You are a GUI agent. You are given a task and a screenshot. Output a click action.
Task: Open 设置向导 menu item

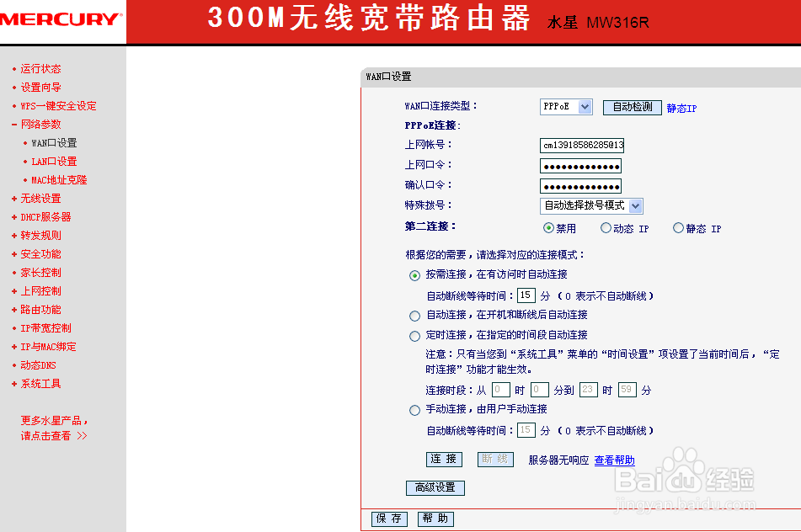click(x=40, y=88)
